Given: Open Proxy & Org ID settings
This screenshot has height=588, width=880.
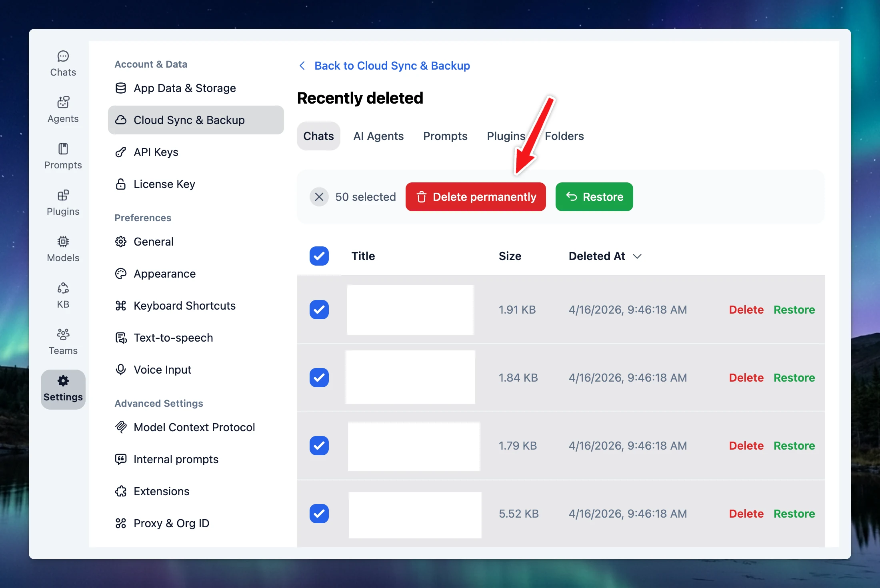Looking at the screenshot, I should pyautogui.click(x=196, y=523).
